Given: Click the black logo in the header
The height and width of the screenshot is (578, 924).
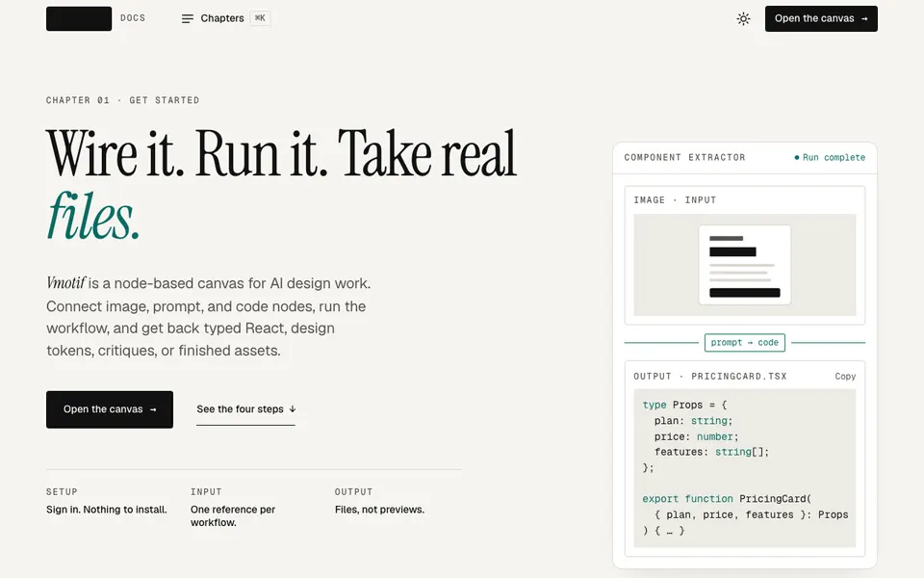Looking at the screenshot, I should [x=79, y=18].
